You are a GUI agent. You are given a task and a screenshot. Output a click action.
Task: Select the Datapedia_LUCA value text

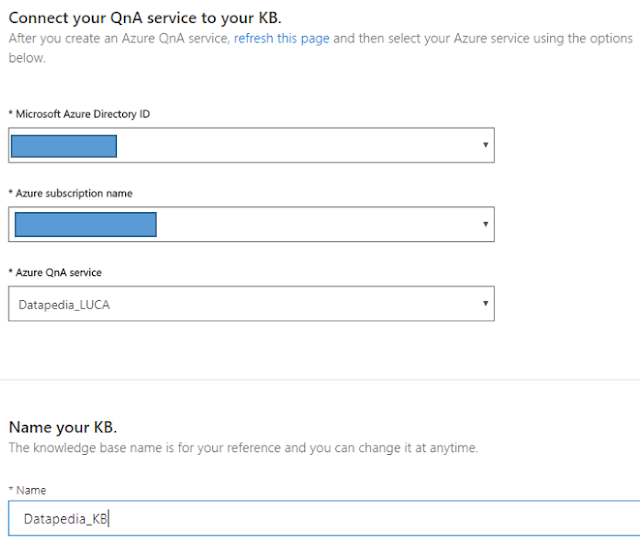coord(64,304)
